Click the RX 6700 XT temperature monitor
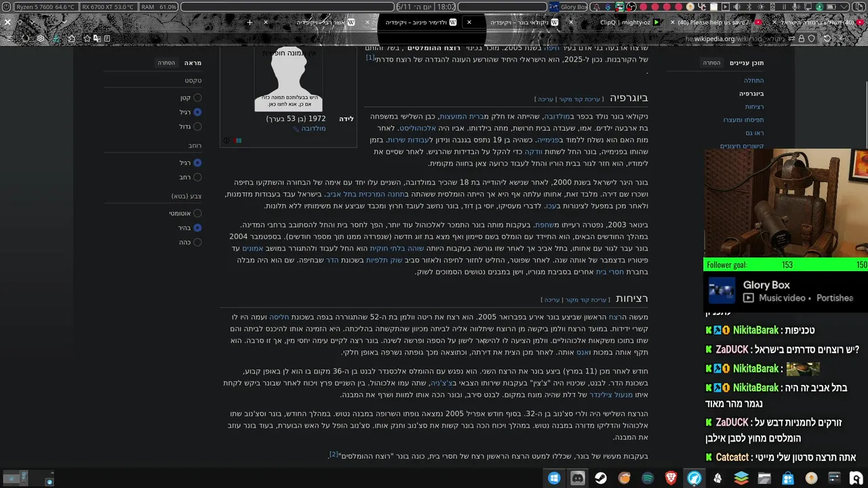868x488 pixels. [x=107, y=7]
